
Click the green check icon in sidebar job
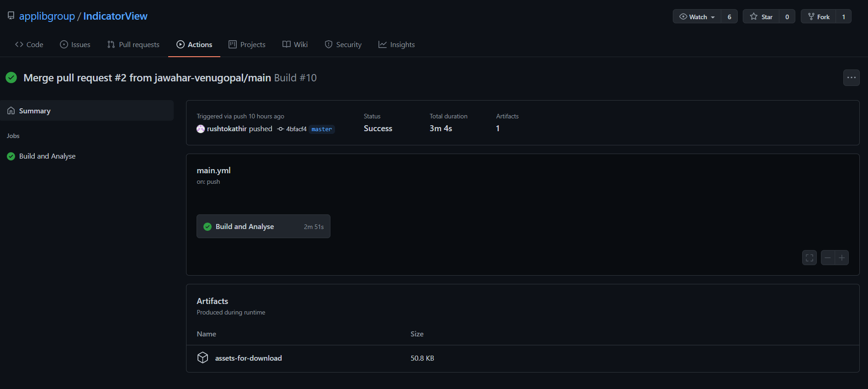coord(11,156)
